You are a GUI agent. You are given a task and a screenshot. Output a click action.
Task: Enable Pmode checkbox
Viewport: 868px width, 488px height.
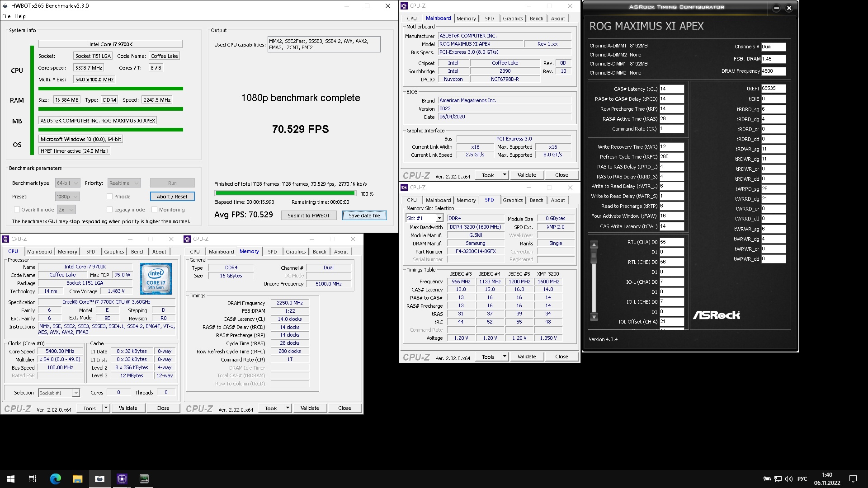pyautogui.click(x=109, y=197)
